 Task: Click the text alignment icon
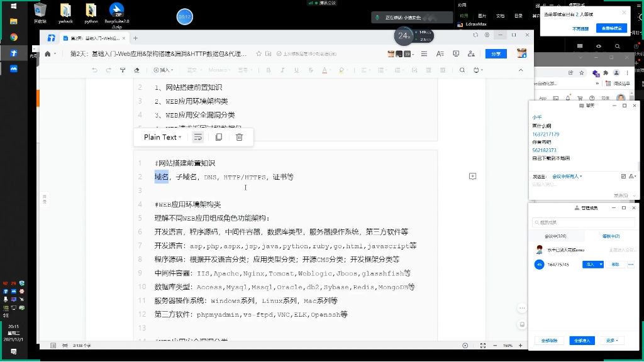pos(364,70)
